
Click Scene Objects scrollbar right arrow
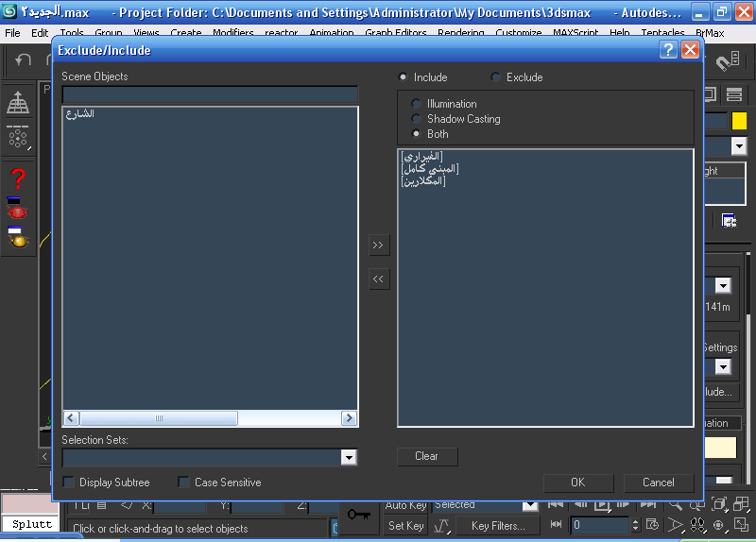[x=349, y=418]
